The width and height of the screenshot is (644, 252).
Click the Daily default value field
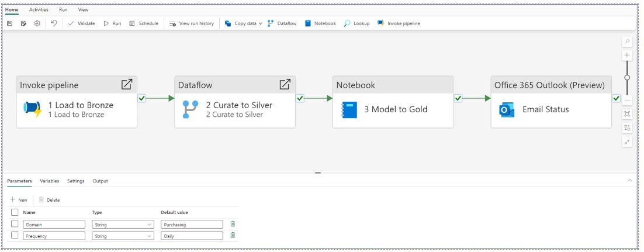pyautogui.click(x=192, y=236)
